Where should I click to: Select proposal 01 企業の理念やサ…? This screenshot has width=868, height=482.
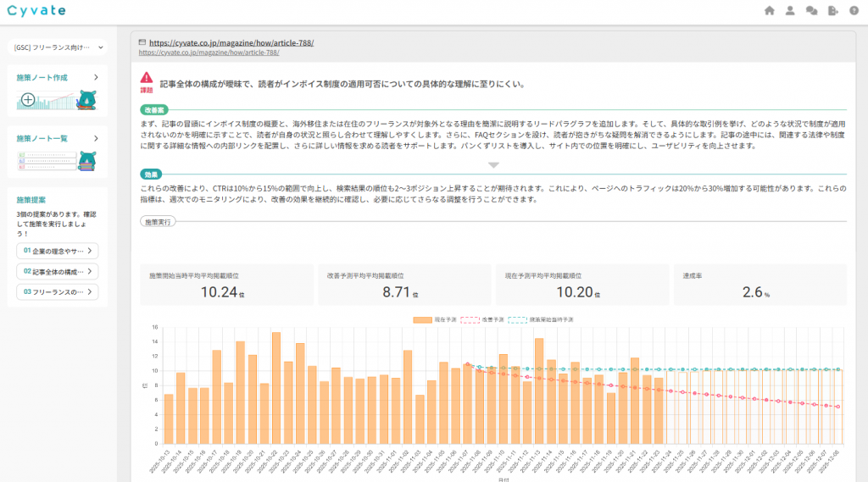58,251
